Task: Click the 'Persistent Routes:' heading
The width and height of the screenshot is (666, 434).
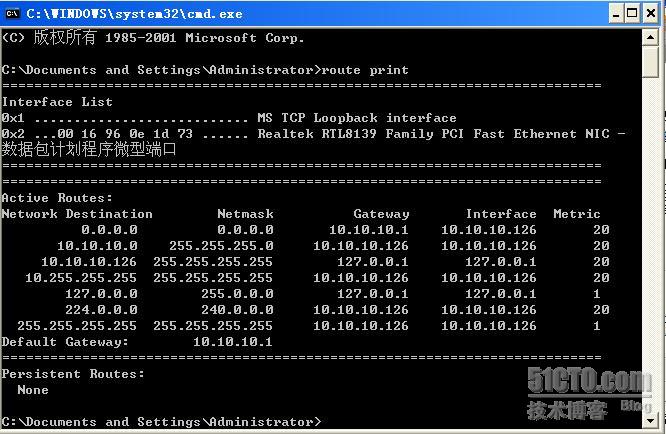Action: click(73, 374)
